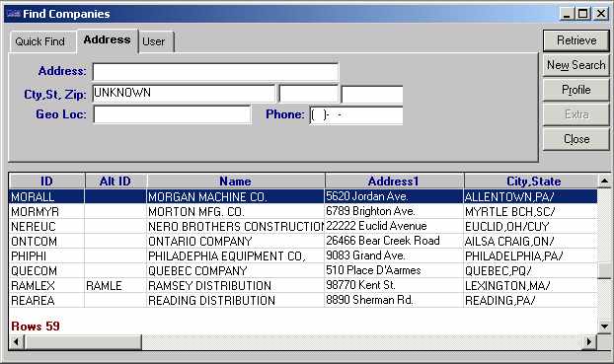614x364 pixels.
Task: Select NERO BROTHERS CONSTRUCTION row
Action: [303, 226]
